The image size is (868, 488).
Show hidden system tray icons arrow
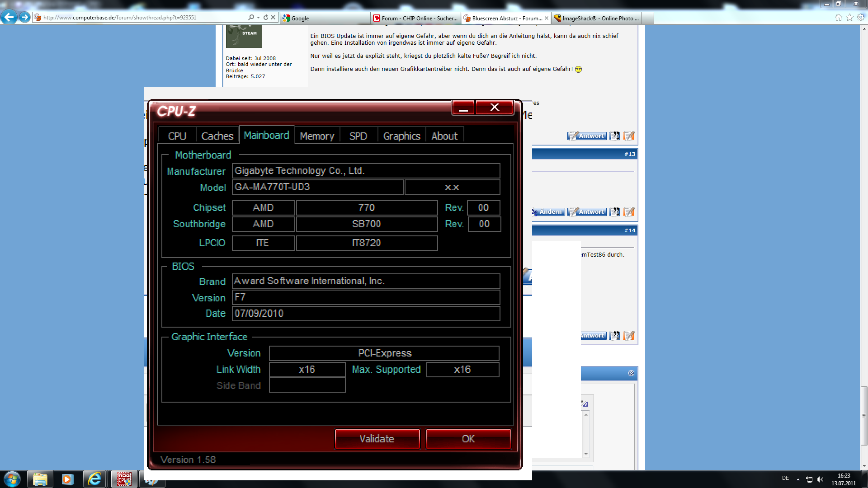pos(798,479)
